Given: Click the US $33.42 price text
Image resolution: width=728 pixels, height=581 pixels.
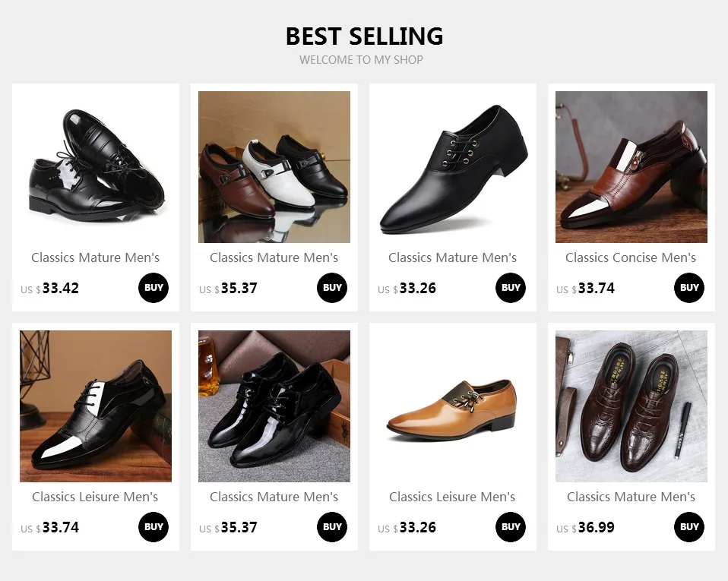Looking at the screenshot, I should pos(50,289).
